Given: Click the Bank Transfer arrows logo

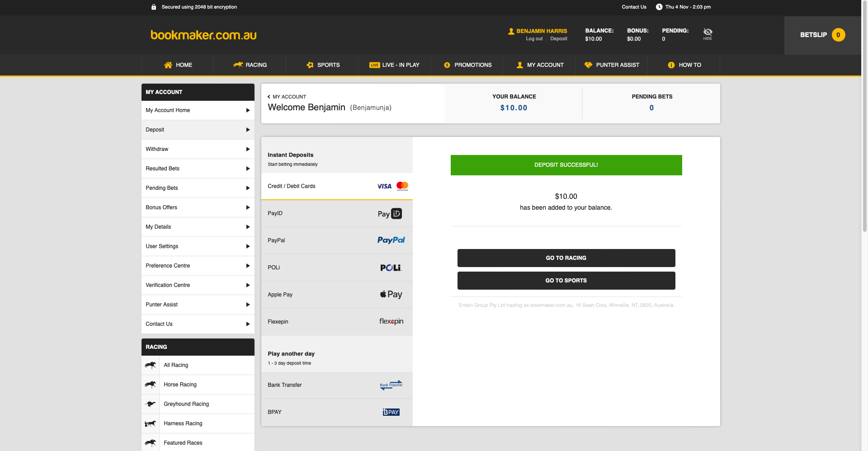Looking at the screenshot, I should click(391, 385).
